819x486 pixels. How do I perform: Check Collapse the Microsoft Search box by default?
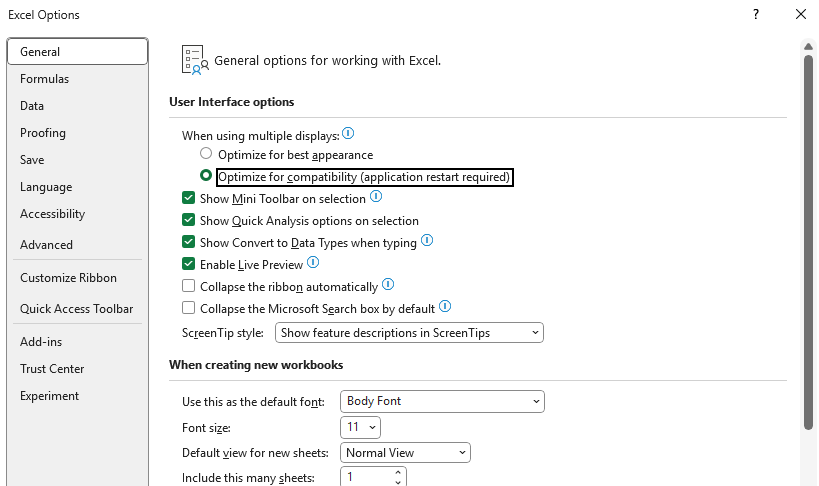click(x=189, y=308)
